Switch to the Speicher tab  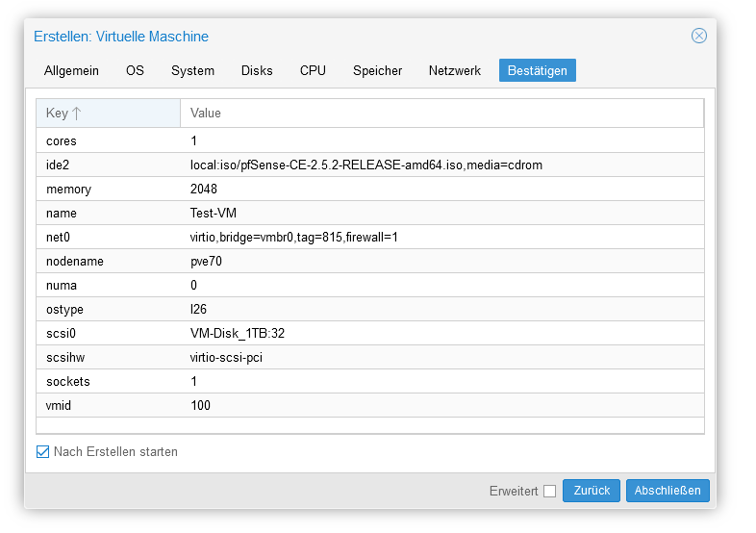[377, 70]
